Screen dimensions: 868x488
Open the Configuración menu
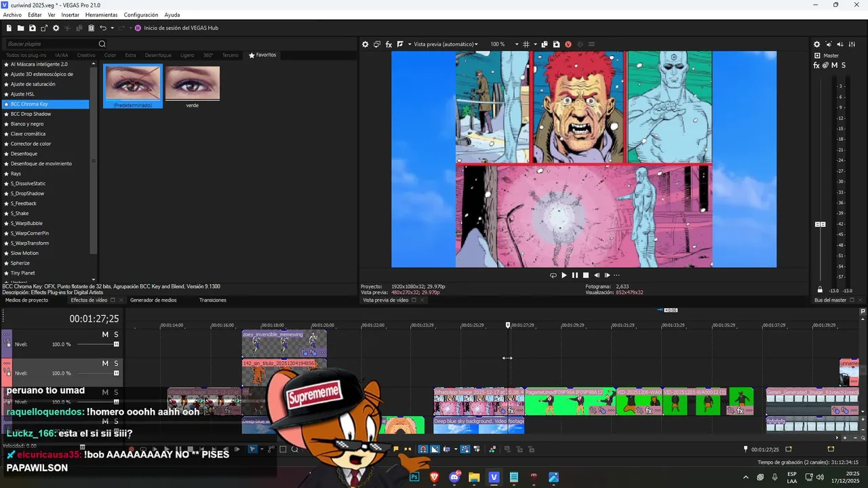[x=141, y=14]
